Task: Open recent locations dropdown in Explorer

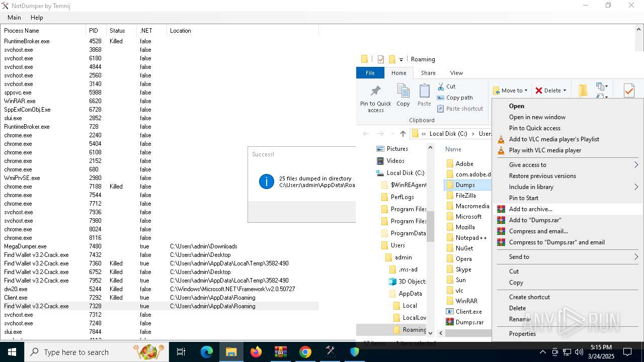Action: point(392,134)
